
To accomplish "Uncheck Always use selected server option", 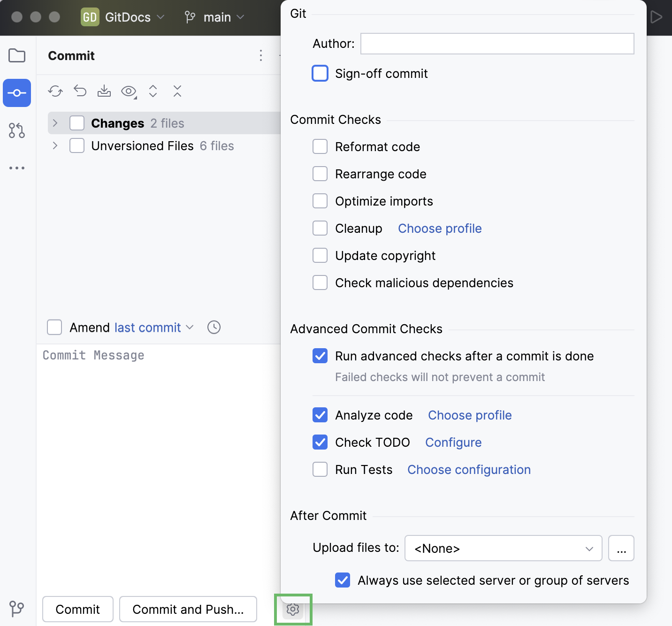I will [x=342, y=580].
